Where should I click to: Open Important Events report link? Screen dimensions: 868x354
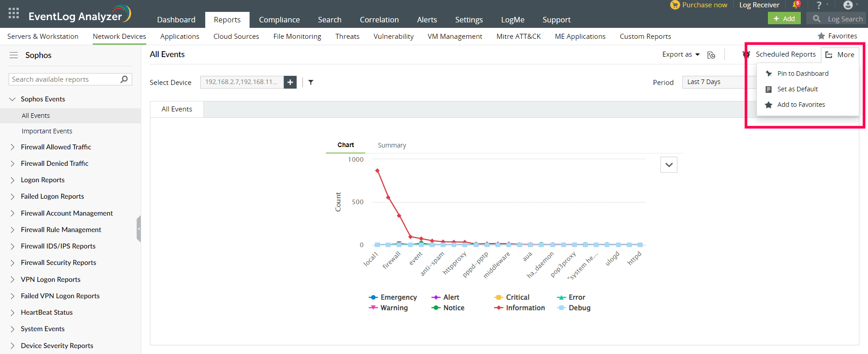point(47,131)
